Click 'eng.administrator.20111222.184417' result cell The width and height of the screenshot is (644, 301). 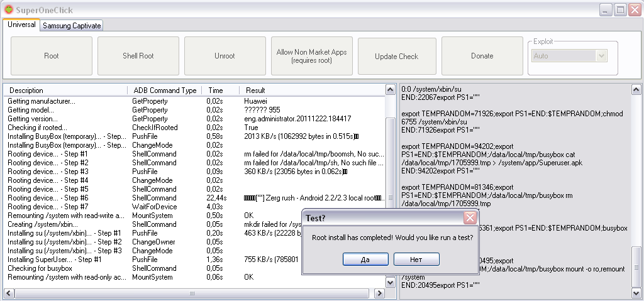click(297, 119)
